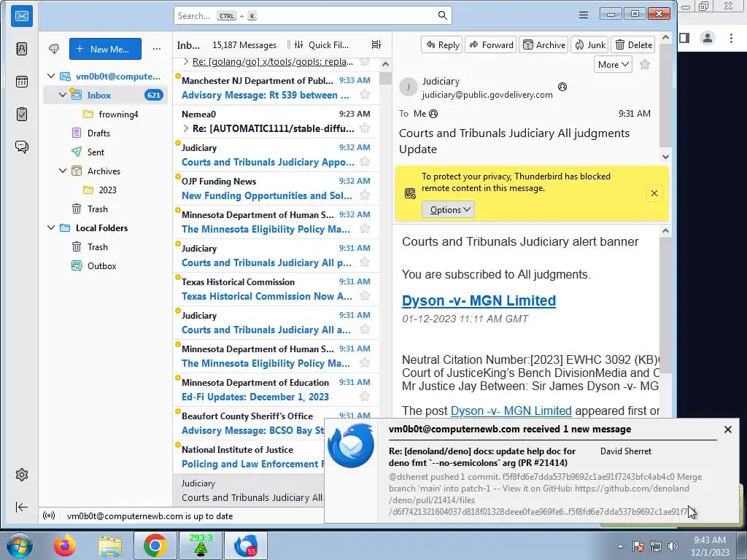
Task: Open the Dyson -v- MGN Limited heading link
Action: [x=479, y=300]
